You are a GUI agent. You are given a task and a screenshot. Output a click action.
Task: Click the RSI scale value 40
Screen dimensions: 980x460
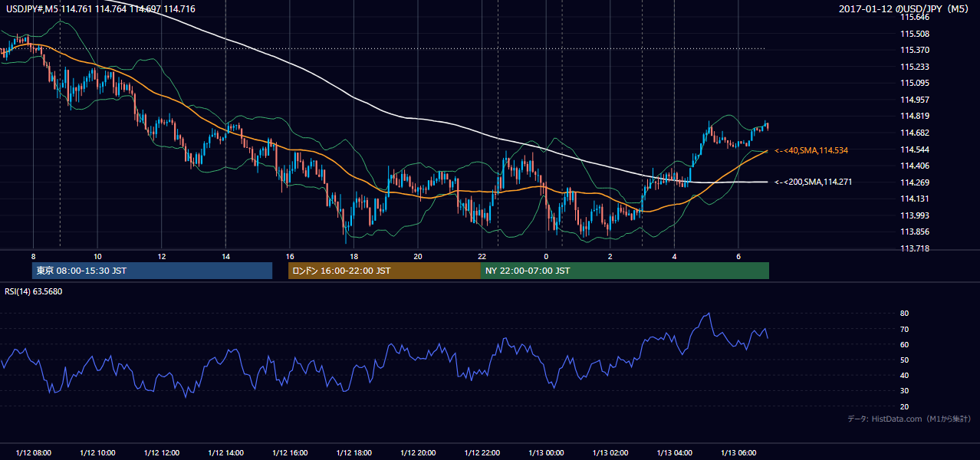[x=905, y=376]
